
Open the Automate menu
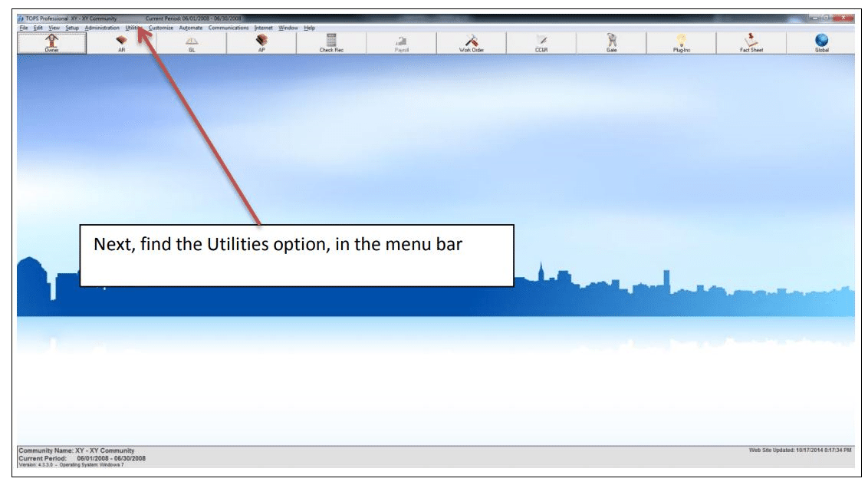pos(190,28)
